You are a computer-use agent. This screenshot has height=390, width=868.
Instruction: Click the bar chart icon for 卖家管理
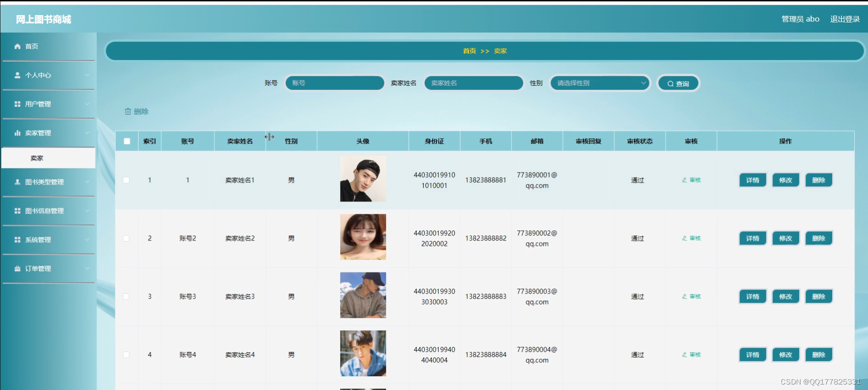coord(17,133)
